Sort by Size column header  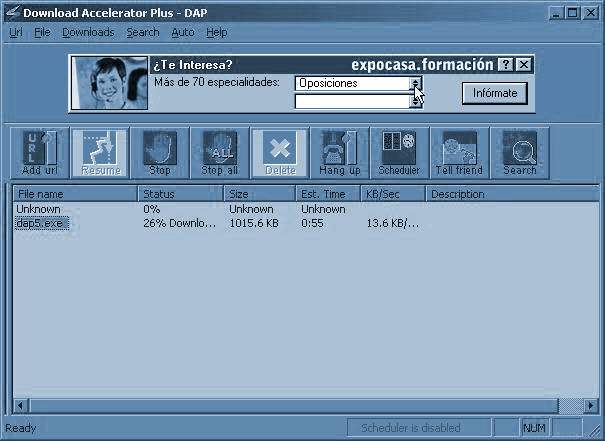[x=260, y=194]
